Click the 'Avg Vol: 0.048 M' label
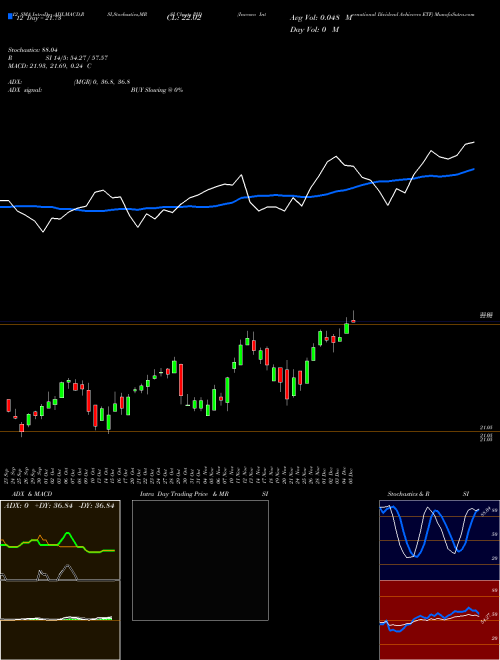Screen dimensions: 500x660 coord(321,18)
